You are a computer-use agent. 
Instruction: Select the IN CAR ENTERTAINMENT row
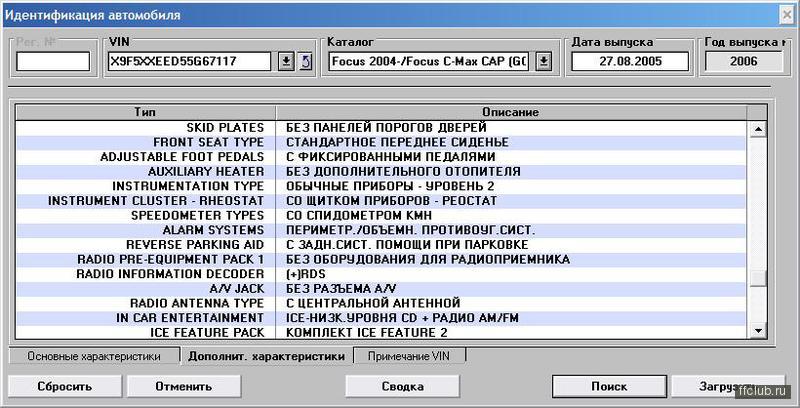click(381, 318)
